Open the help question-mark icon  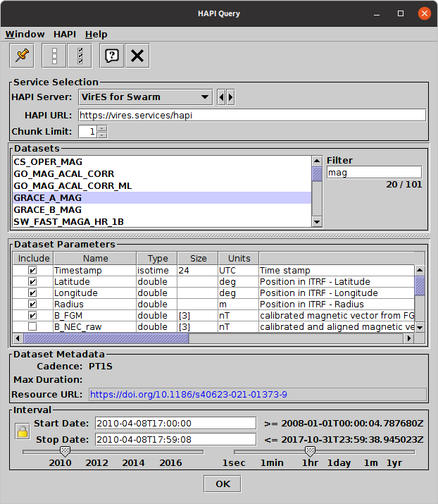click(111, 56)
